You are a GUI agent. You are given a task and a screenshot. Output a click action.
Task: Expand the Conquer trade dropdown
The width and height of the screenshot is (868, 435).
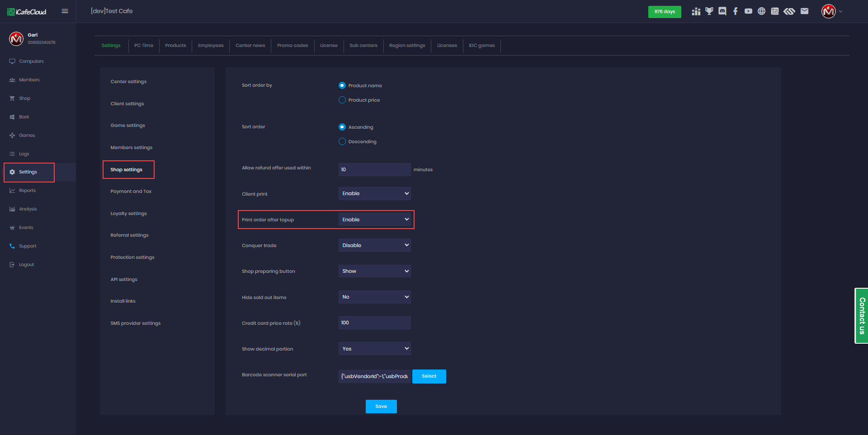click(374, 245)
